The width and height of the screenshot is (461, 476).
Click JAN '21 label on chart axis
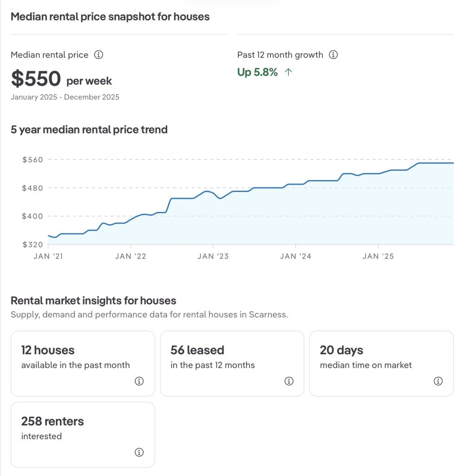pyautogui.click(x=48, y=256)
